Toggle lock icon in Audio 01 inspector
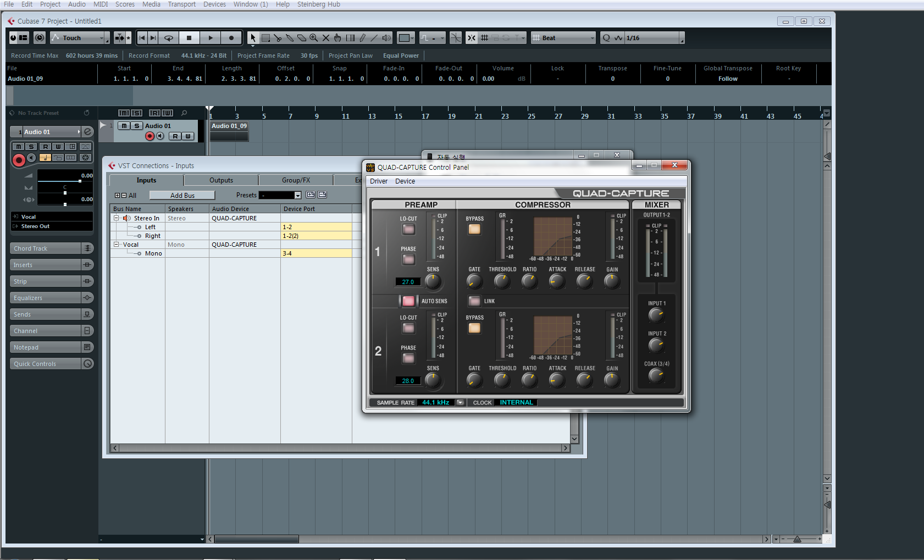This screenshot has height=560, width=924. coord(58,158)
